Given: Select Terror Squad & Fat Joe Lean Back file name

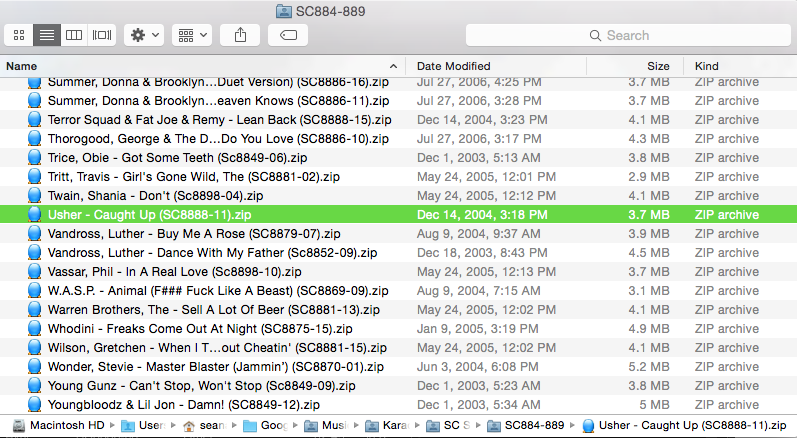Looking at the screenshot, I should click(x=220, y=119).
